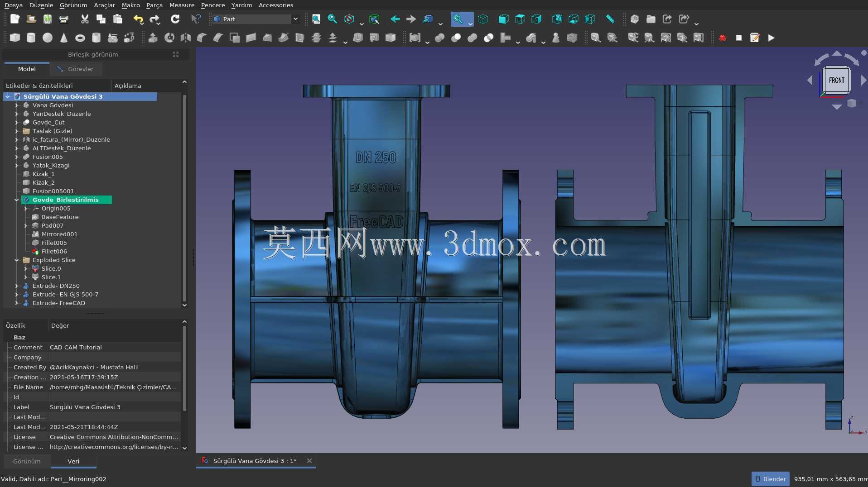Image resolution: width=868 pixels, height=487 pixels.
Task: Switch to the Görünüm property tab
Action: [27, 461]
